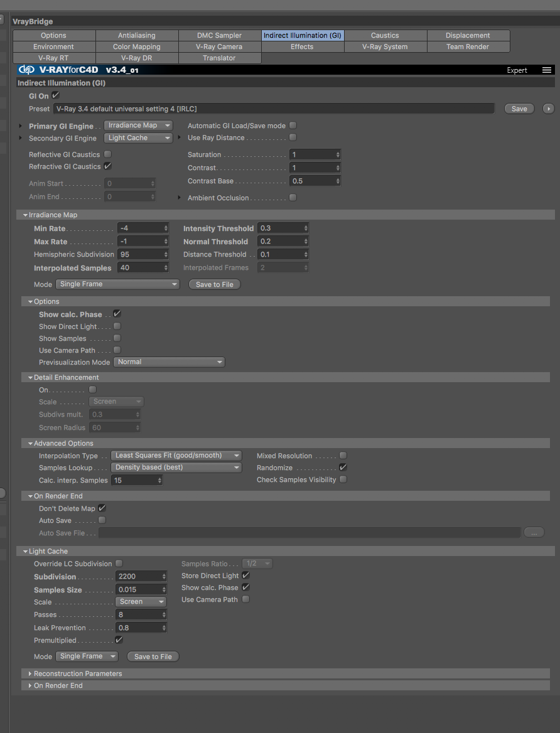
Task: Select the Caustics tab
Action: coord(385,36)
